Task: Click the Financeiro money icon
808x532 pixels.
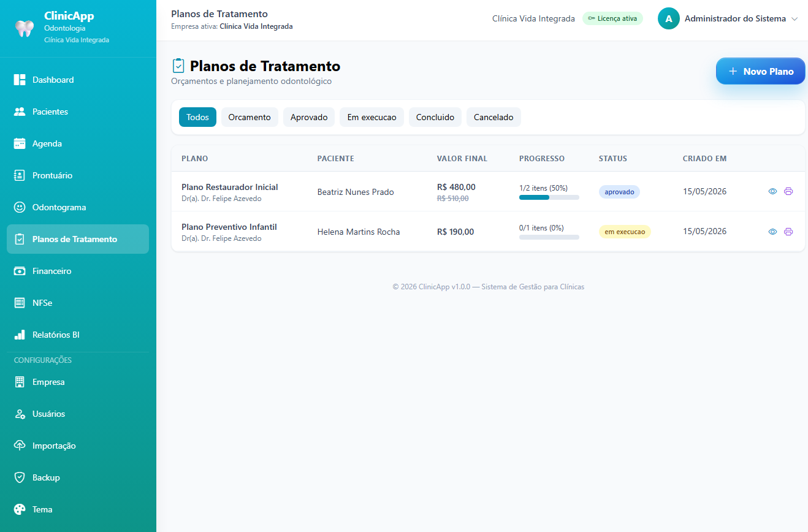Action: 20,271
